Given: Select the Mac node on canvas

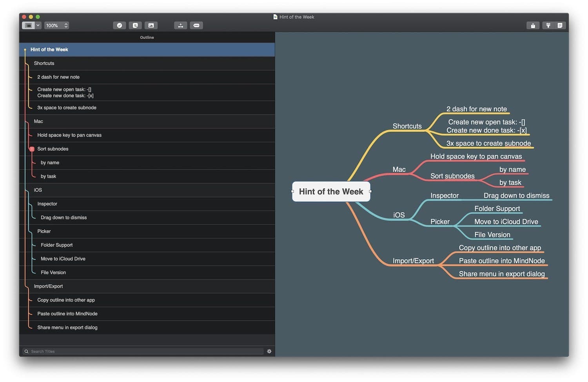Looking at the screenshot, I should [x=399, y=169].
